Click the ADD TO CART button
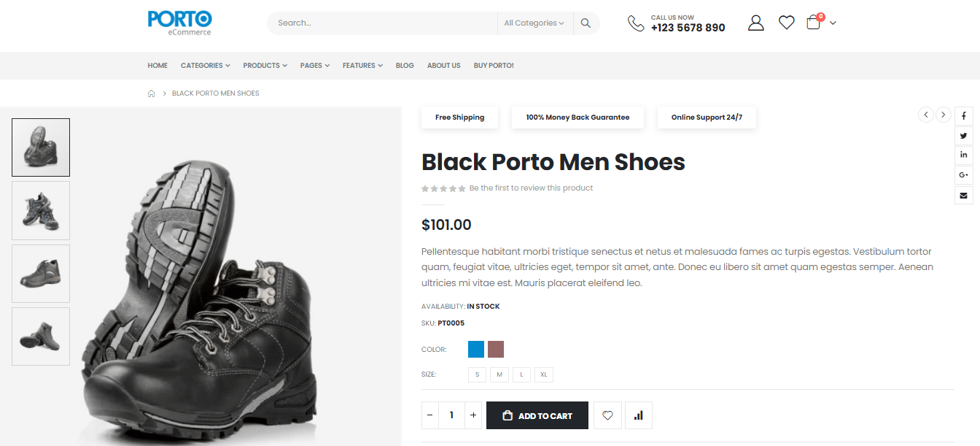 click(537, 415)
